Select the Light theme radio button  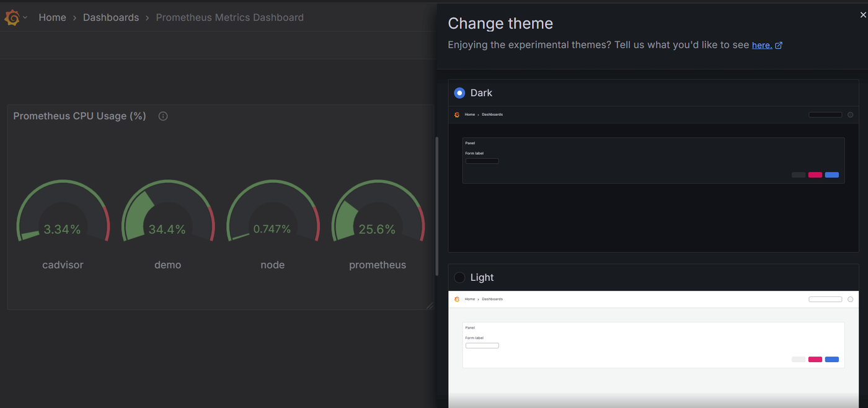coord(459,277)
